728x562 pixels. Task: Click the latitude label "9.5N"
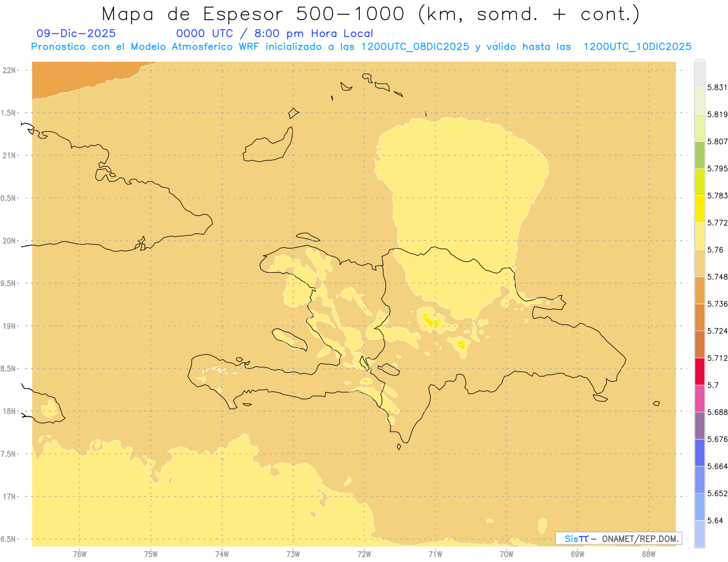pyautogui.click(x=9, y=283)
